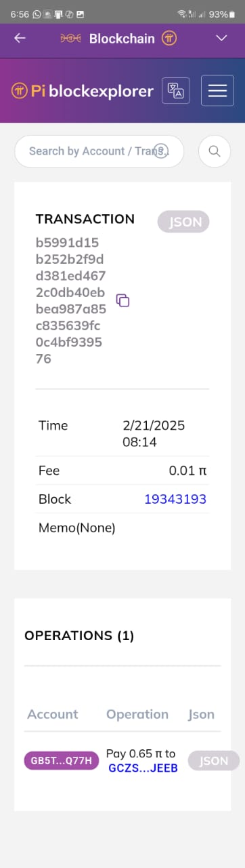Select the Operation column header
The width and height of the screenshot is (245, 868).
click(137, 714)
